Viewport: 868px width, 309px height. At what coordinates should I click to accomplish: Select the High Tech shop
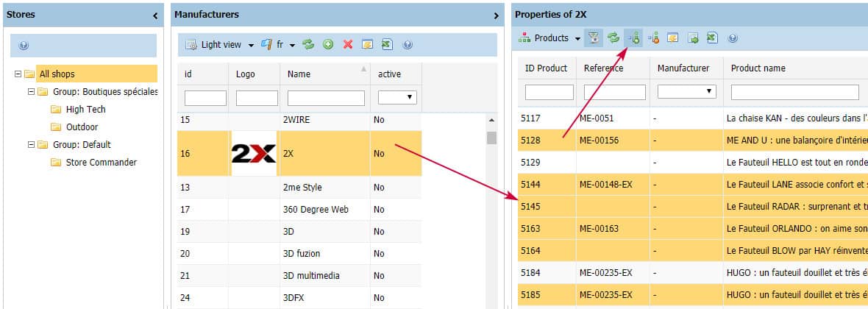(85, 110)
